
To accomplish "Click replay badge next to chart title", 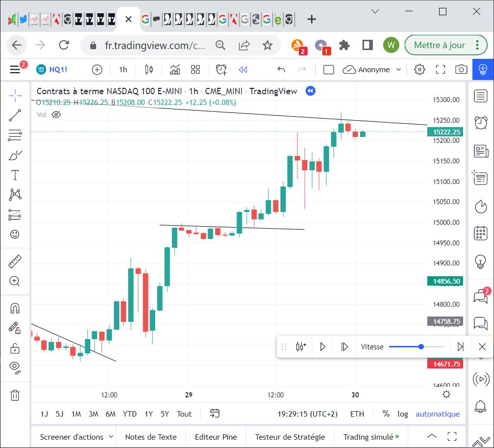I will [x=311, y=91].
